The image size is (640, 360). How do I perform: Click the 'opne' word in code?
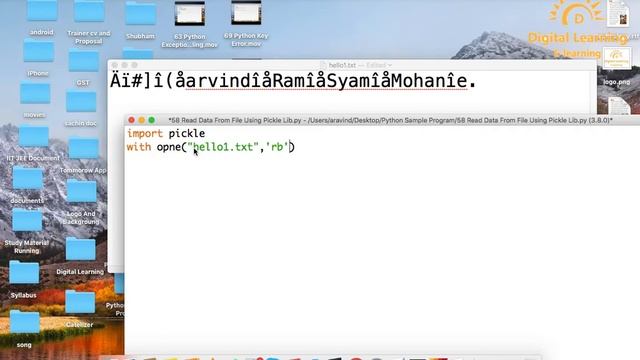169,147
